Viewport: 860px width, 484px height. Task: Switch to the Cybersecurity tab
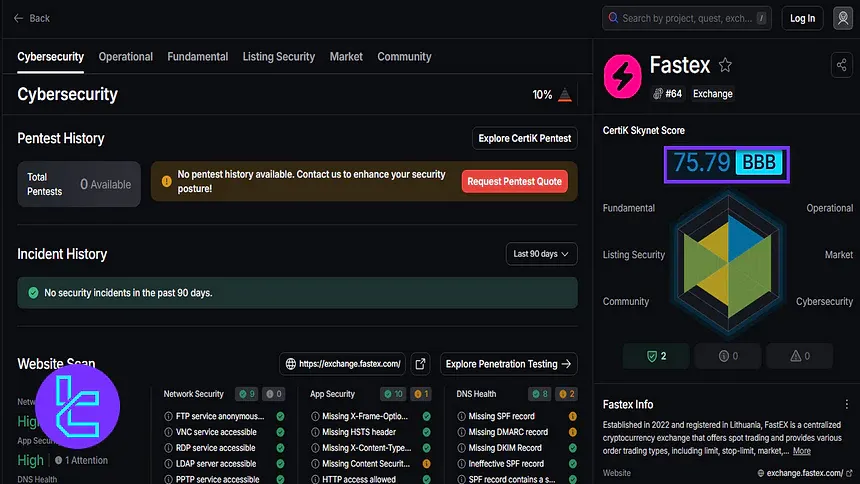tap(50, 57)
